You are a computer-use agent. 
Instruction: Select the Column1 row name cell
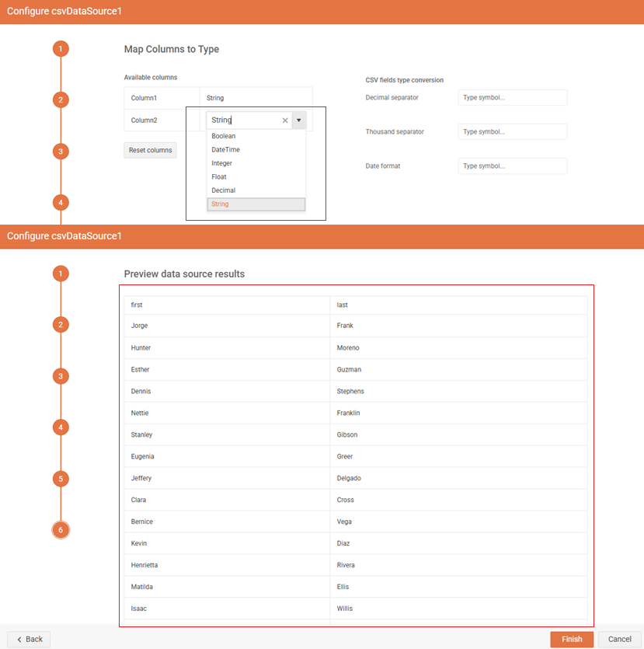click(162, 98)
